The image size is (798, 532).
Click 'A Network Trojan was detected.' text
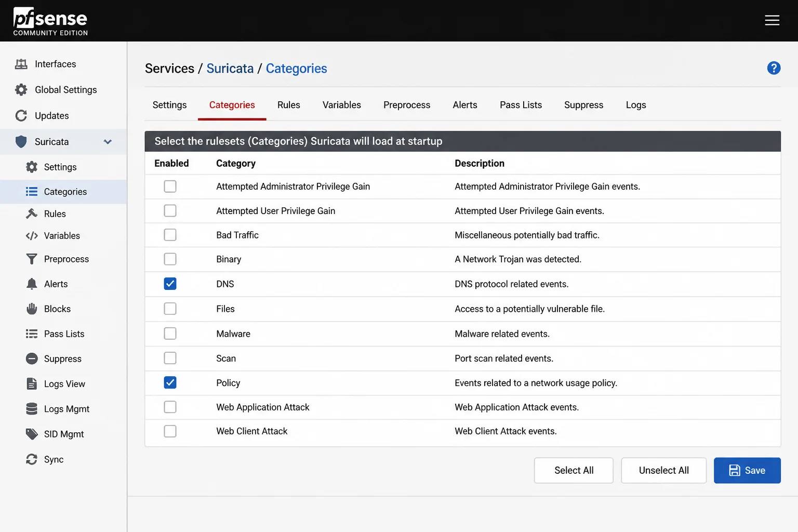518,259
